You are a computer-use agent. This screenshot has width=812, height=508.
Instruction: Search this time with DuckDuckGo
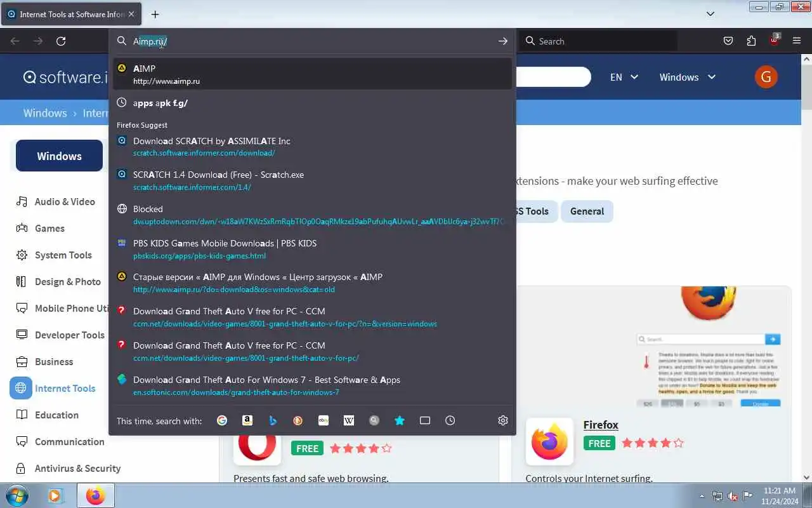point(298,420)
